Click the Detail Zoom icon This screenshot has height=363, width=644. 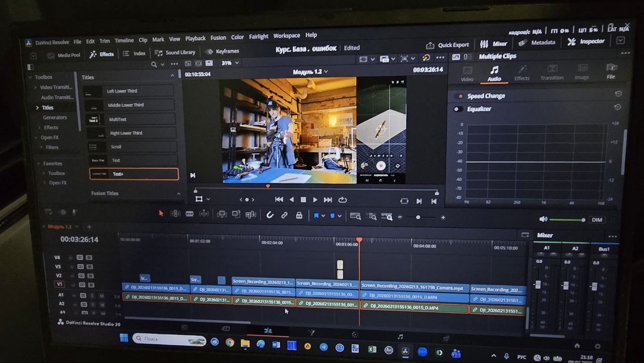[x=371, y=216]
